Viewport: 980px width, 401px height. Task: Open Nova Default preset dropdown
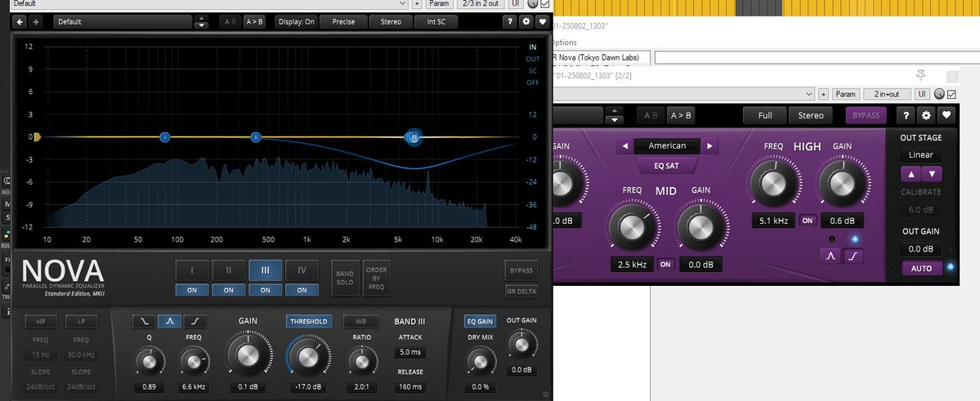pyautogui.click(x=123, y=22)
